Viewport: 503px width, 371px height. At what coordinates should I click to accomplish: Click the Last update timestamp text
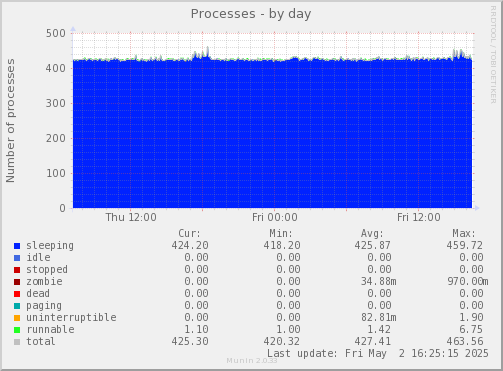(378, 353)
